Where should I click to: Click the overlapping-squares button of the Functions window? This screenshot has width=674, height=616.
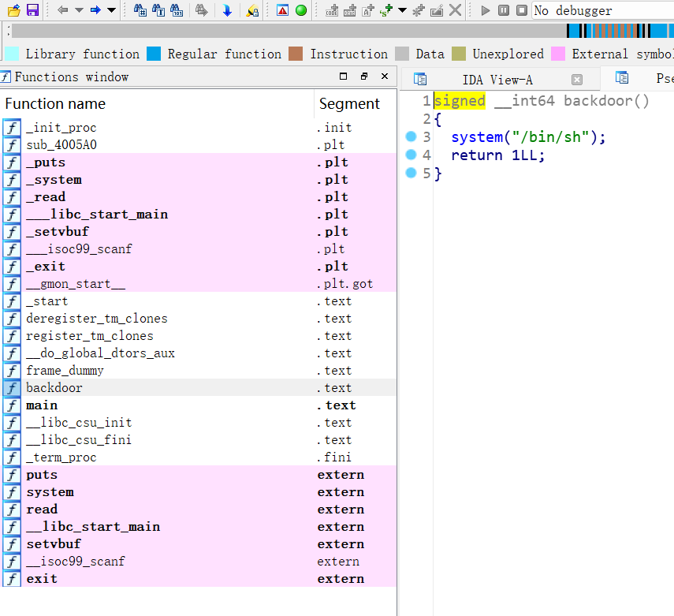[x=364, y=77]
